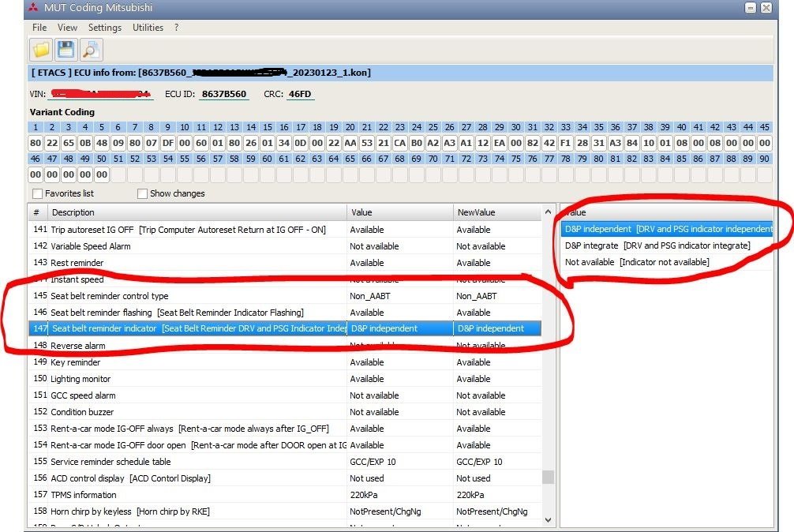This screenshot has width=794, height=532.
Task: Open the question mark help menu
Action: [176, 28]
